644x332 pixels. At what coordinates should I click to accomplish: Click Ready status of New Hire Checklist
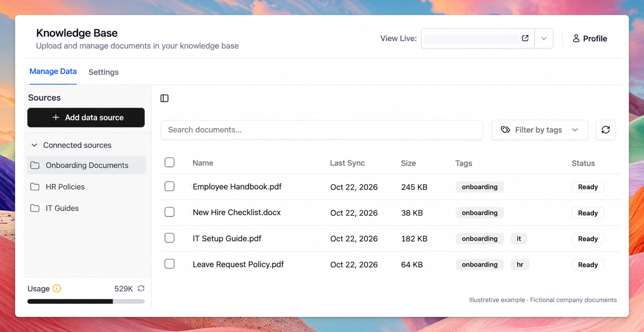588,213
